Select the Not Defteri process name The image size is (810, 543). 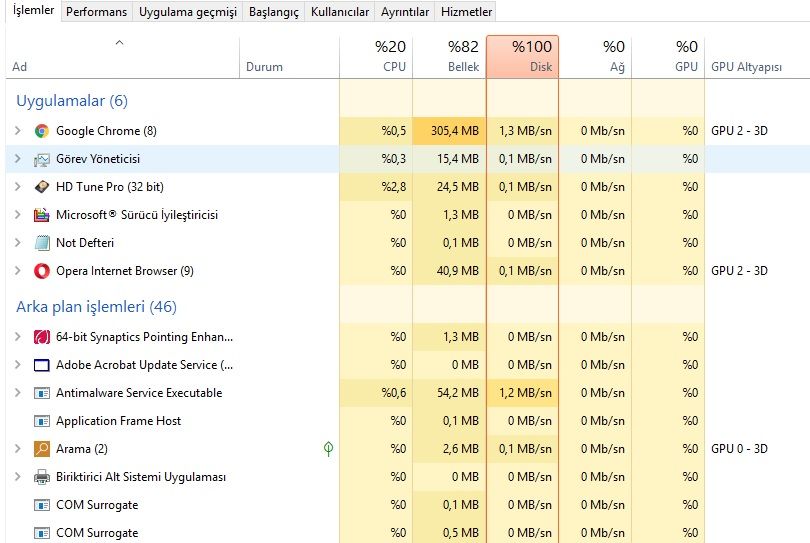coord(85,243)
